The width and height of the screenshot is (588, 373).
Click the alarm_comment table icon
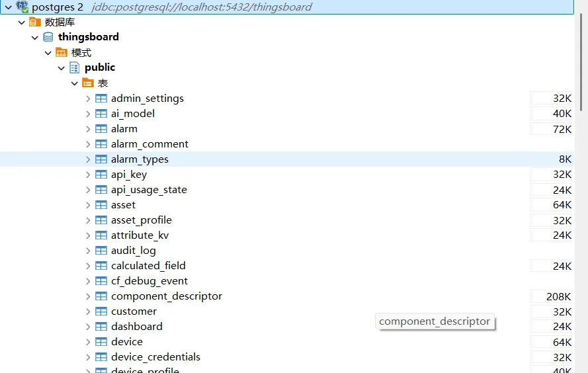pyautogui.click(x=101, y=144)
